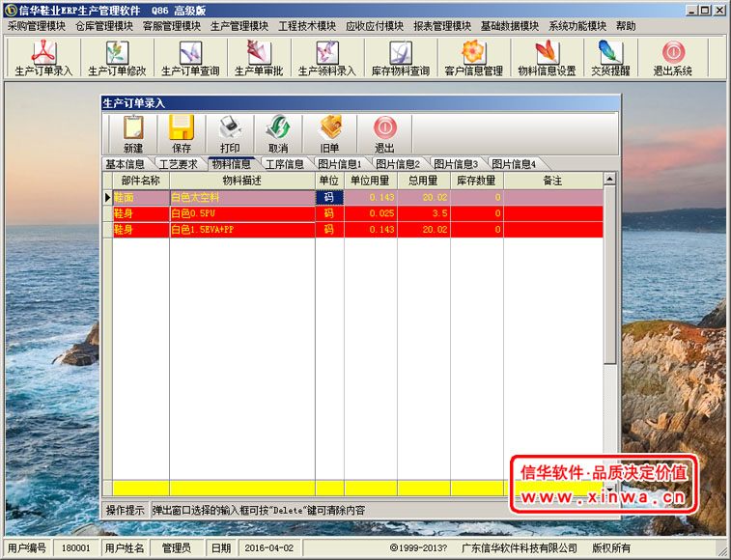731x560 pixels.
Task: Click the 单位 column header
Action: [x=329, y=181]
